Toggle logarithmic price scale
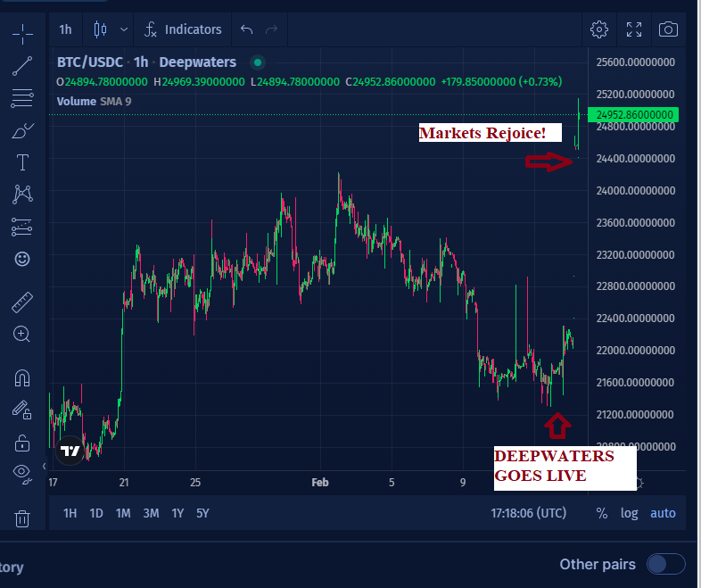701x588 pixels. [629, 513]
